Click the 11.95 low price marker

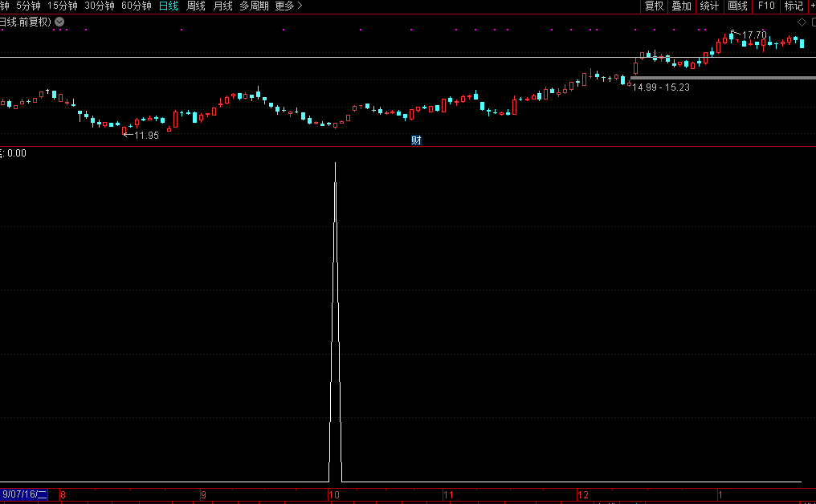[146, 136]
